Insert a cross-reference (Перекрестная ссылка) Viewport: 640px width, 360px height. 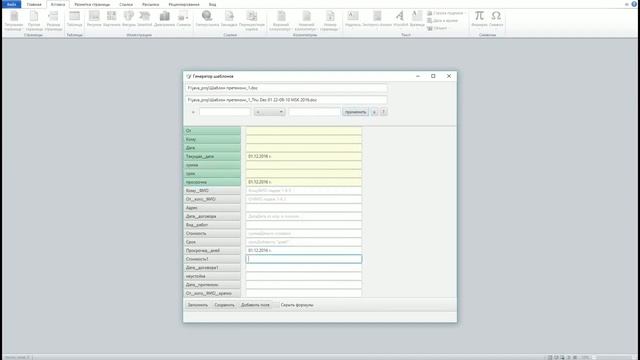[252, 21]
